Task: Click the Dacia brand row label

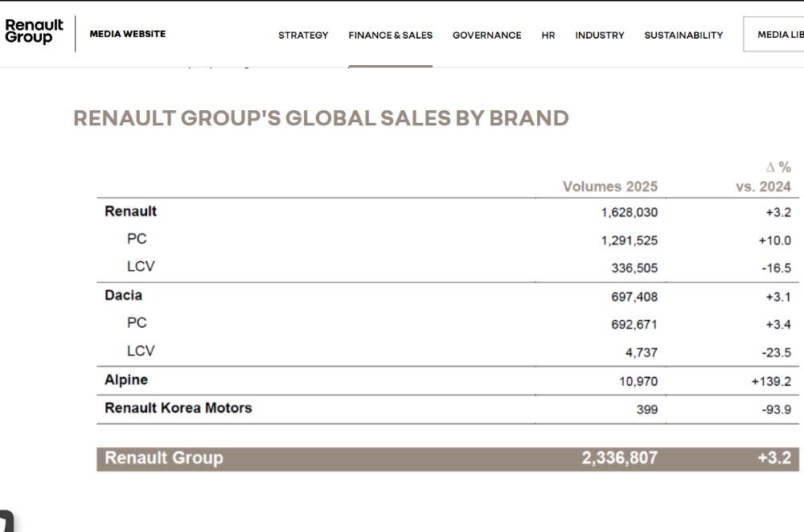Action: click(123, 295)
